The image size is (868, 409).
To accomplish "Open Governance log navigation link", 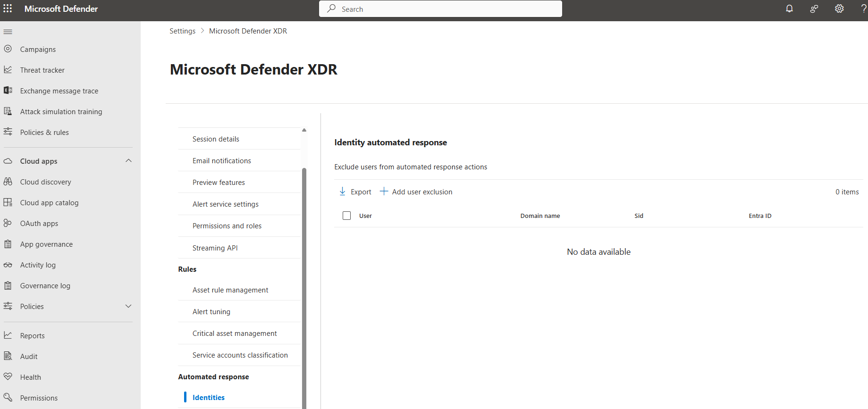I will pyautogui.click(x=45, y=285).
